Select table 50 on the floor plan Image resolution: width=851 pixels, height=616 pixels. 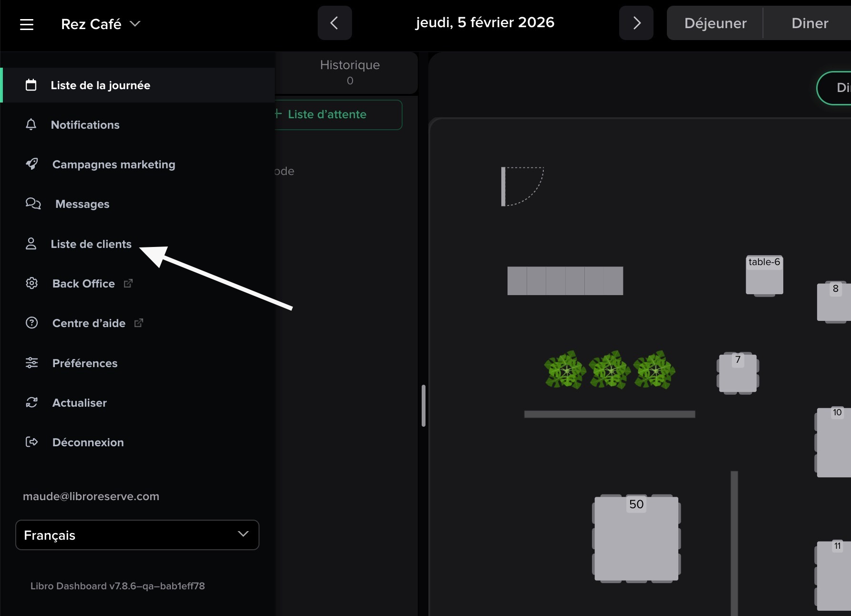point(636,539)
